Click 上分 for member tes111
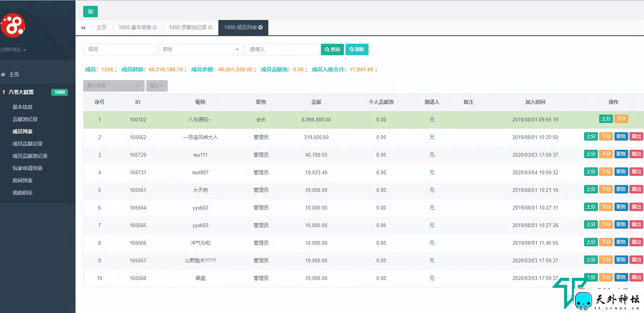 [591, 154]
